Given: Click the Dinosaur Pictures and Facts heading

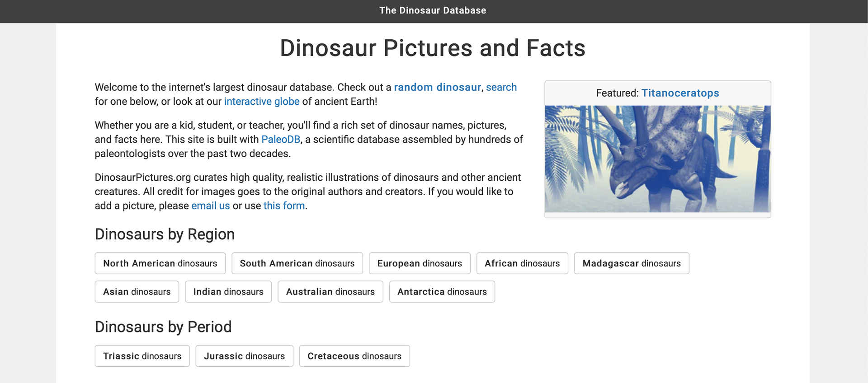Looking at the screenshot, I should tap(433, 48).
